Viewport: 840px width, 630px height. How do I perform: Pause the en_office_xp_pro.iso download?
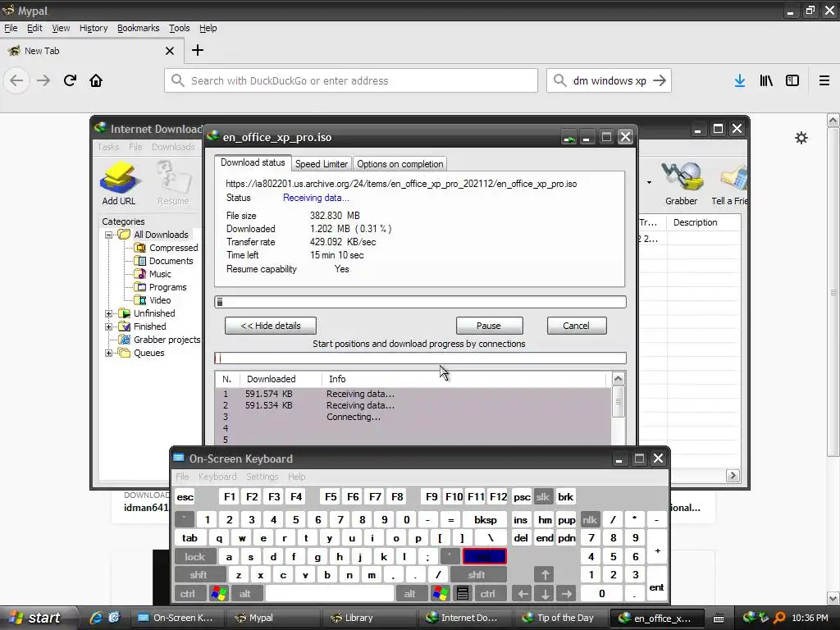coord(489,326)
